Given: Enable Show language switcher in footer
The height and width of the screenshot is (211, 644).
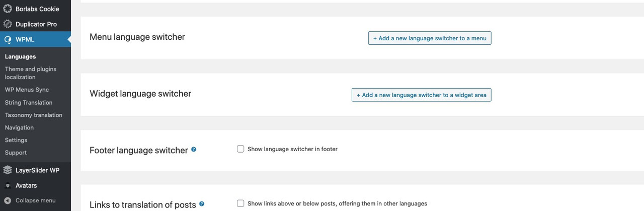Looking at the screenshot, I should point(240,149).
